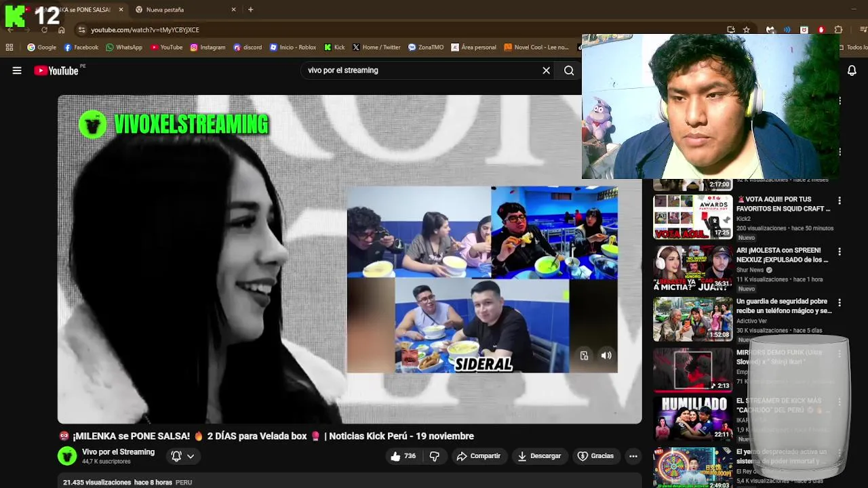868x488 pixels.
Task: Open the Instagram bookmark
Action: 208,47
